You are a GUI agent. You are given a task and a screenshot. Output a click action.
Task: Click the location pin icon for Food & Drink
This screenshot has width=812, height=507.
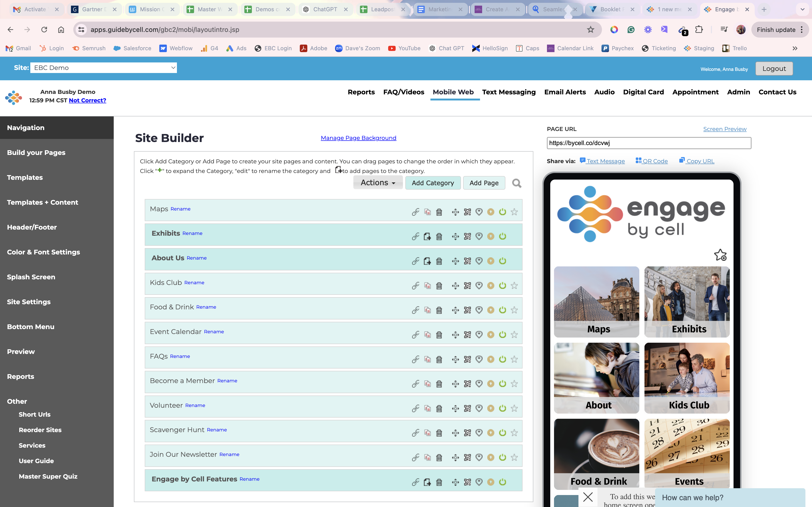tap(479, 310)
